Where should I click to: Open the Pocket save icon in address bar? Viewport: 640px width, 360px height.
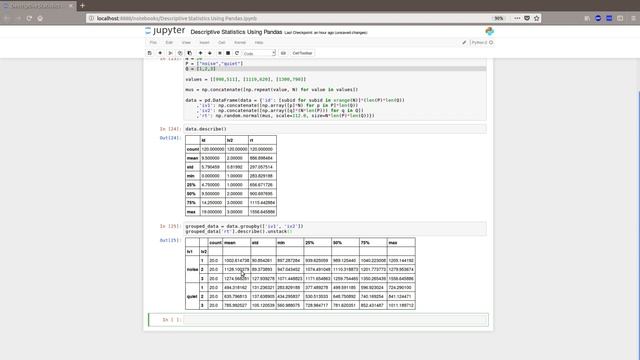click(x=527, y=18)
